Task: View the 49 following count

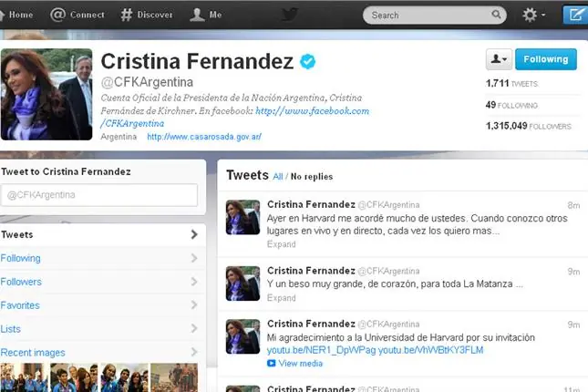Action: [511, 105]
